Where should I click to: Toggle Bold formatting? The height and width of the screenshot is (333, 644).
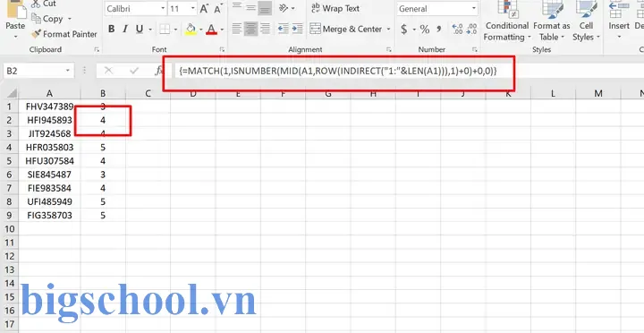111,30
